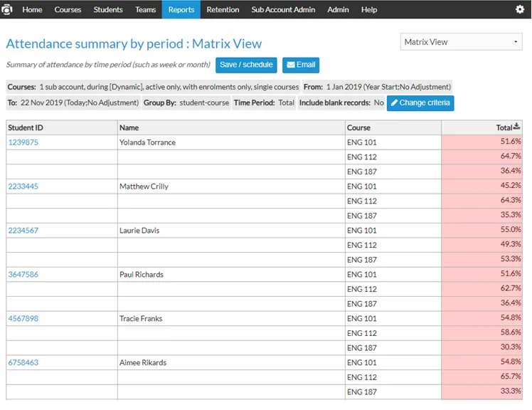
Task: Click the Attendance summary page title
Action: [134, 43]
